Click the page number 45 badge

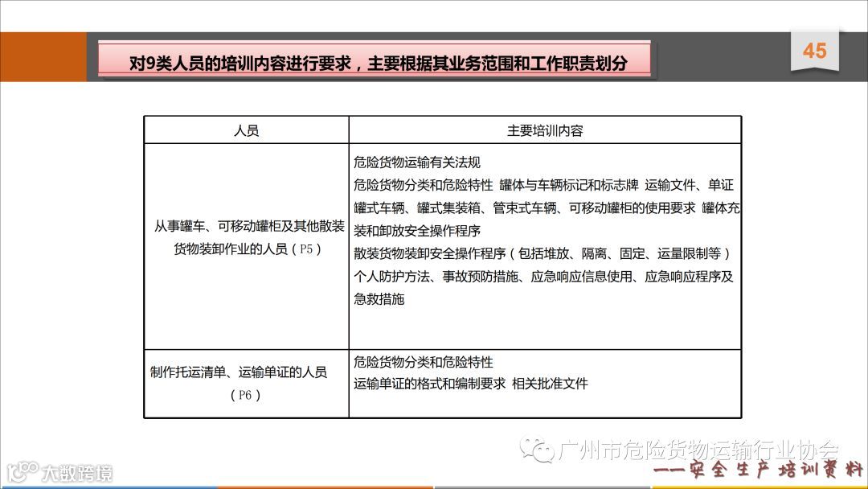pyautogui.click(x=814, y=51)
